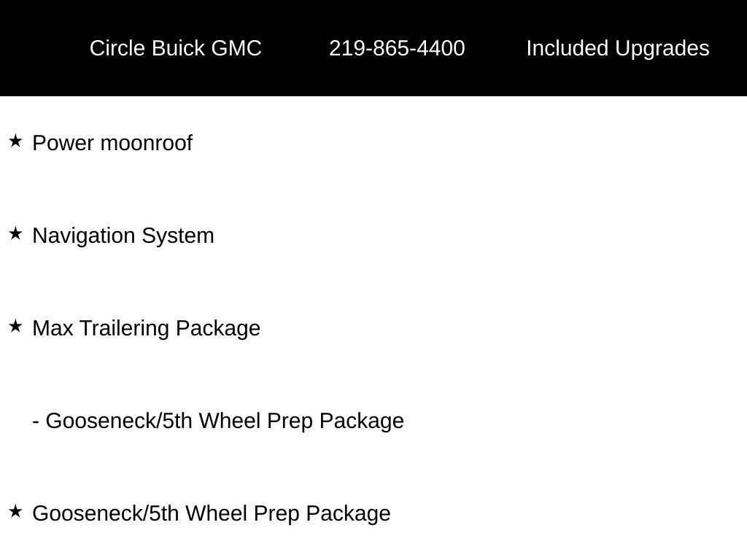Select the indented Gooseneck/5th Wheel Prep sub-item
The width and height of the screenshot is (747, 560).
(x=218, y=421)
